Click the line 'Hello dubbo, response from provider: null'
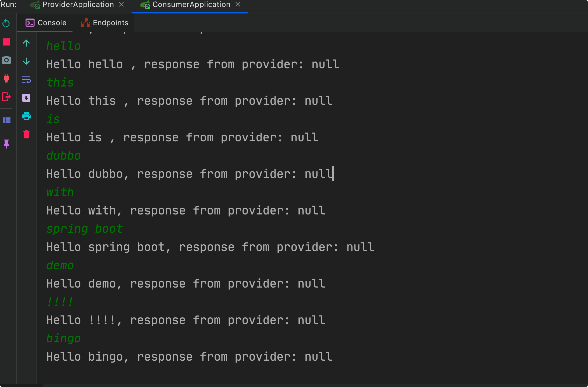 pyautogui.click(x=190, y=174)
